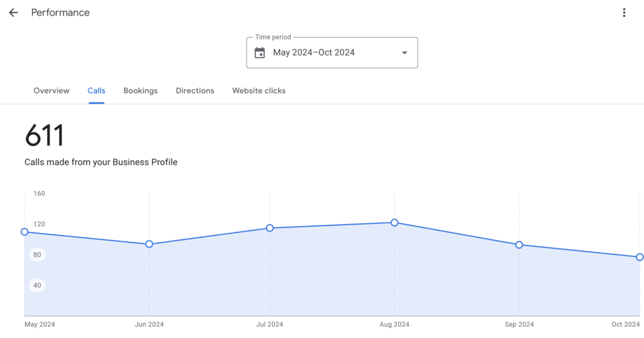The image size is (644, 338).
Task: Open the Bookings tab
Action: [140, 90]
